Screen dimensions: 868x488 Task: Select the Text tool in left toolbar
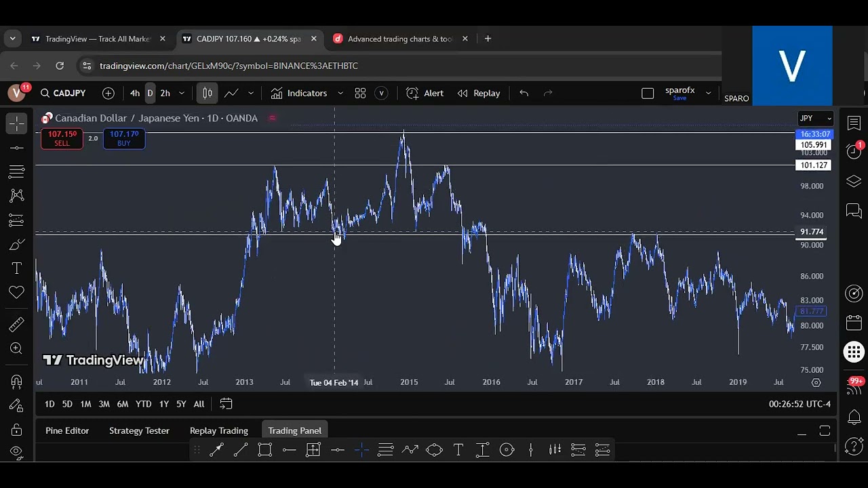click(17, 268)
